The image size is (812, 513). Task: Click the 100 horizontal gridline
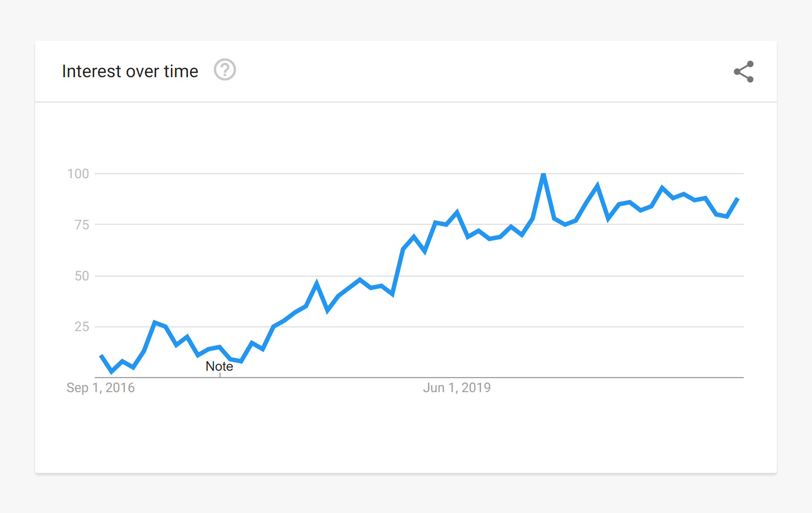[419, 173]
